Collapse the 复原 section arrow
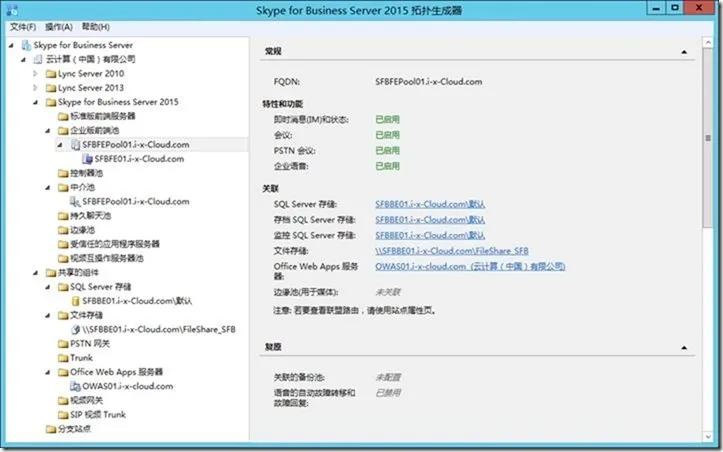 [684, 348]
